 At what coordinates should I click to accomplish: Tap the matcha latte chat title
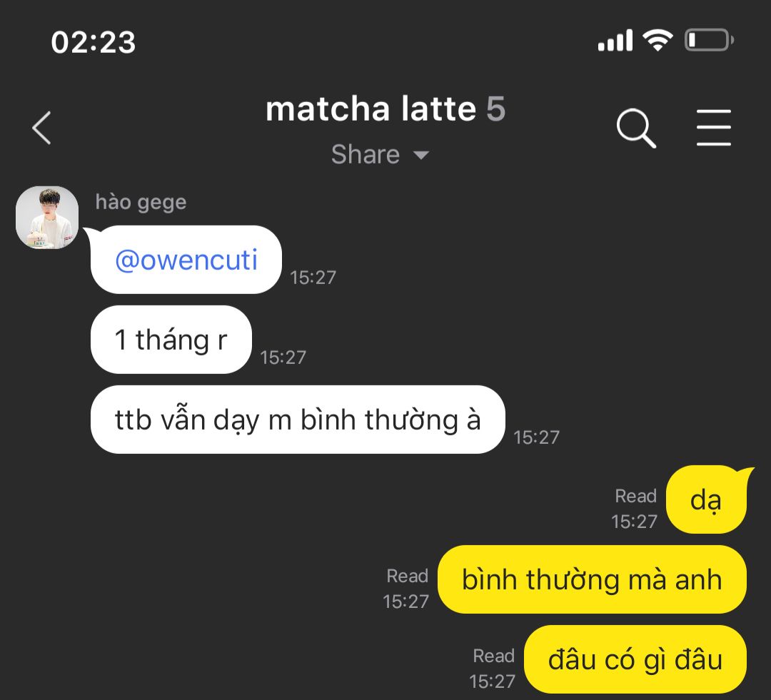click(x=371, y=108)
